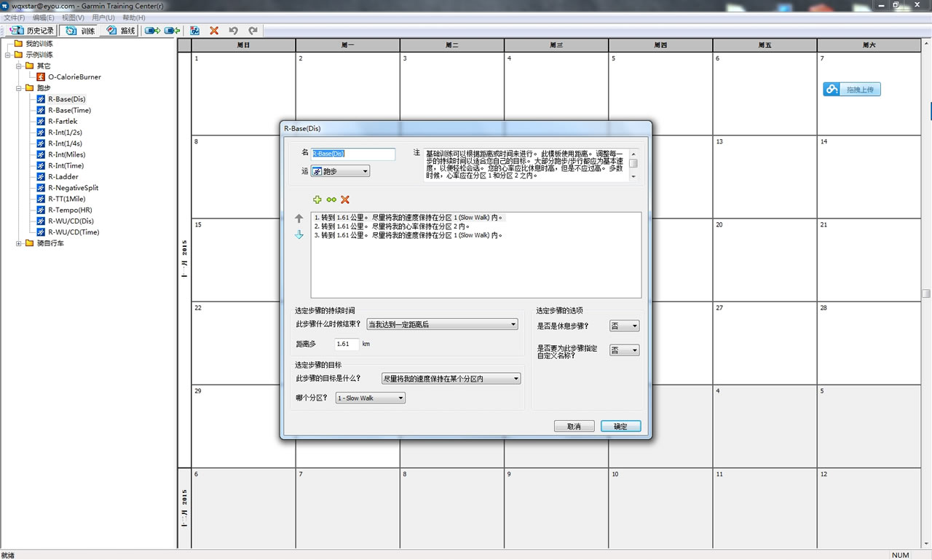The height and width of the screenshot is (560, 932).
Task: Select R-WU/CD(Dis) in the workout tree
Action: (71, 221)
